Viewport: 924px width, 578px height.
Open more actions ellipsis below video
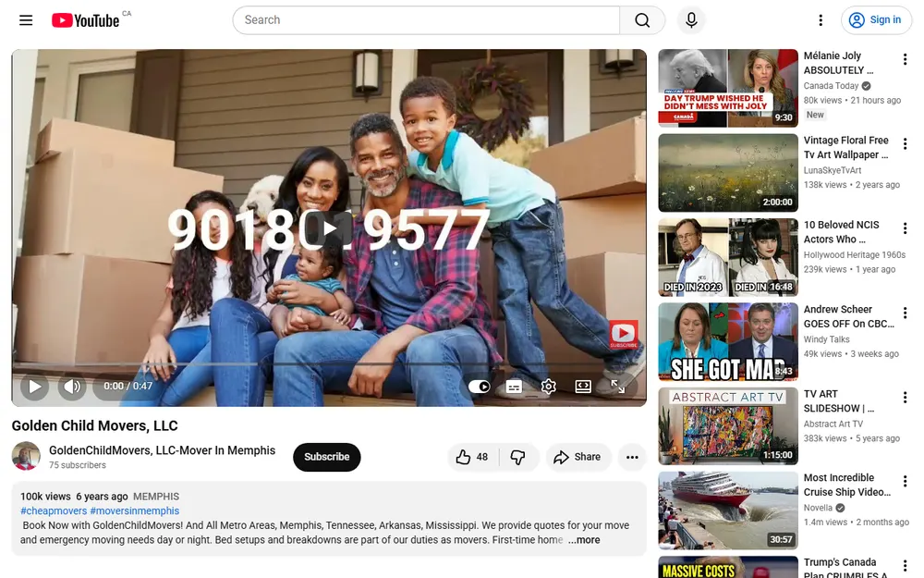point(632,457)
